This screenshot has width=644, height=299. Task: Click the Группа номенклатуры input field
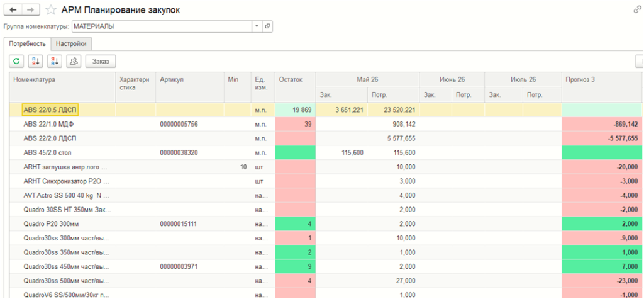[x=162, y=26]
